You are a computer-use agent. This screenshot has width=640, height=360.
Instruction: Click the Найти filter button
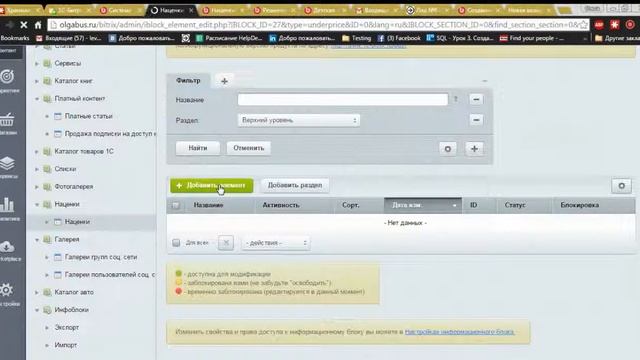(198, 148)
